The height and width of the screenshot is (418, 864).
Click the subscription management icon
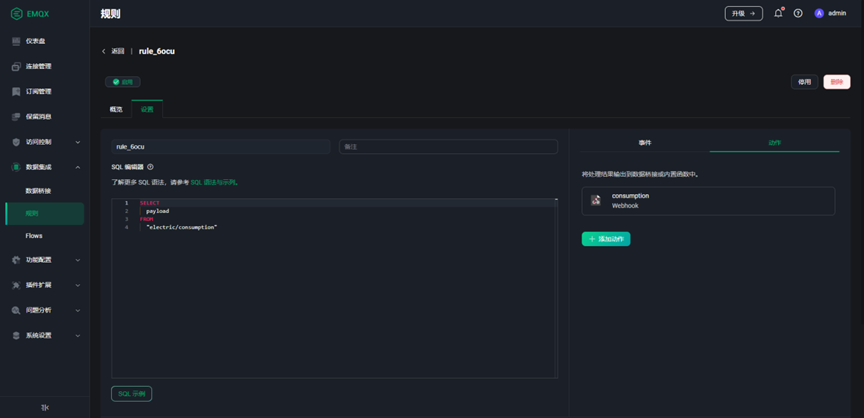pos(17,91)
